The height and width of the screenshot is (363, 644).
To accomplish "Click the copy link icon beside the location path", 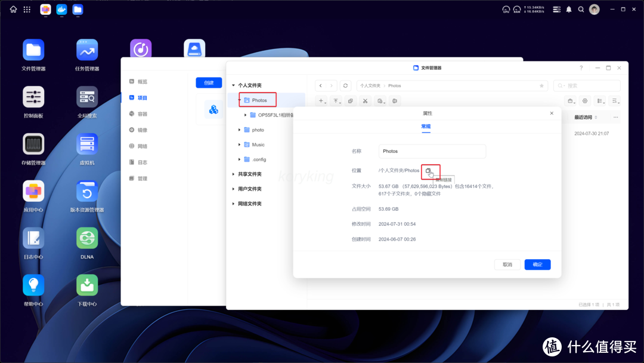I will pyautogui.click(x=428, y=171).
